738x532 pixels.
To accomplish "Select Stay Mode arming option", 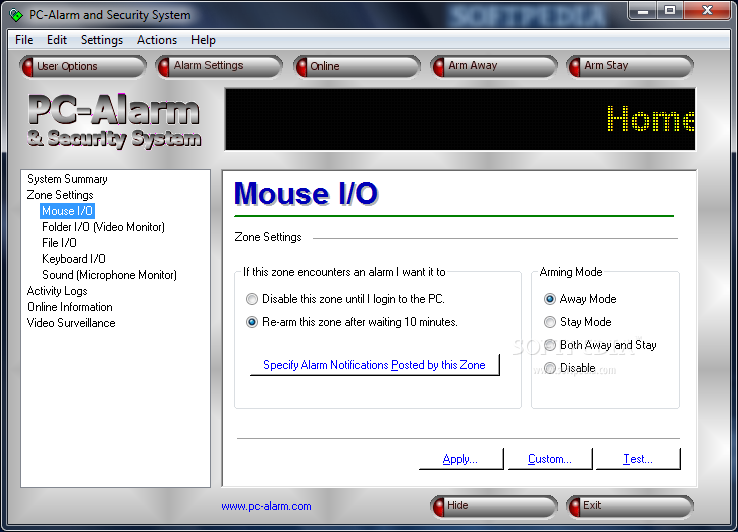I will (578, 322).
